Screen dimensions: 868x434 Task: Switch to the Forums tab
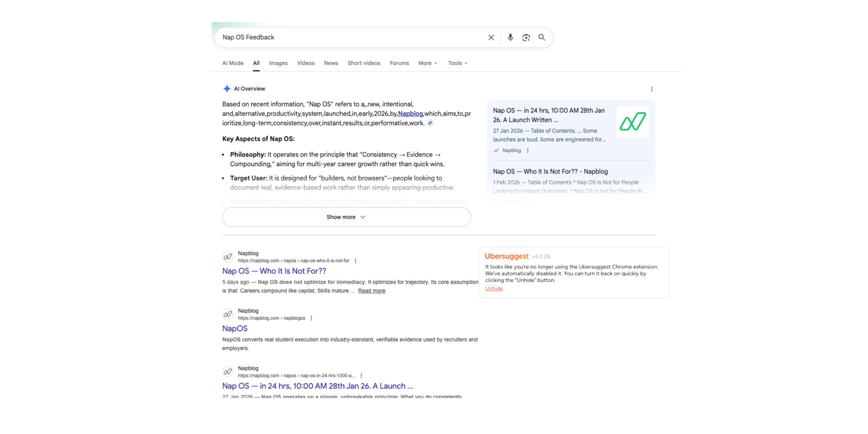(x=399, y=63)
